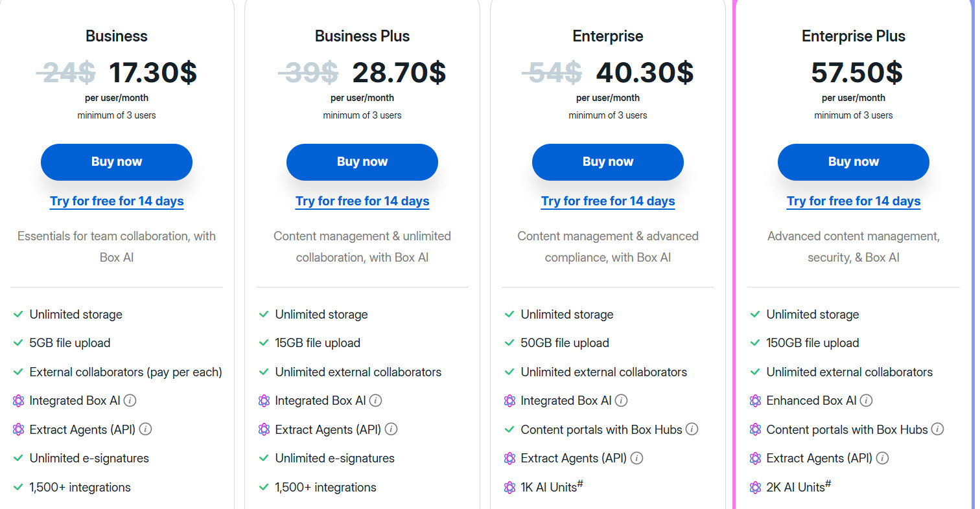The height and width of the screenshot is (509, 980).
Task: Open Enterprise Plus free trial link
Action: click(x=854, y=201)
